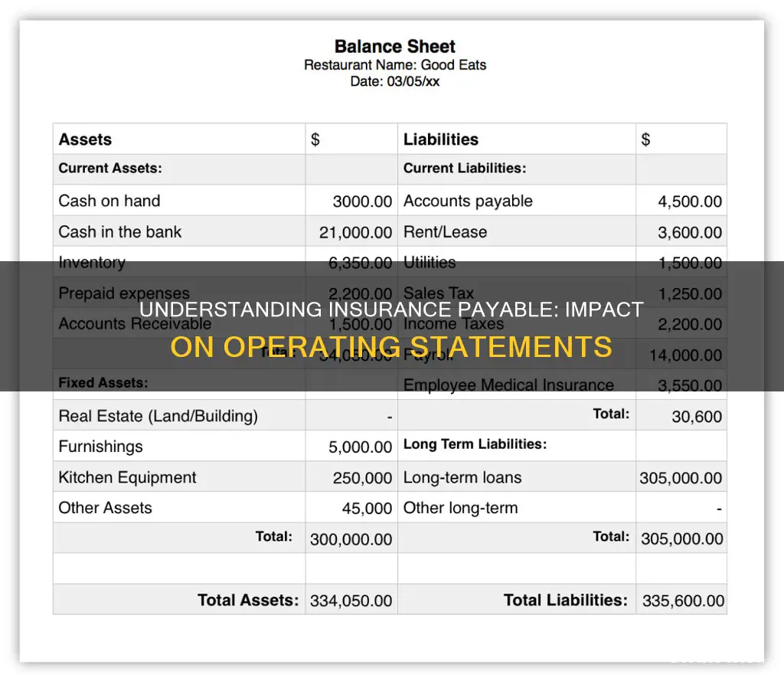Viewport: 784px width, 681px height.
Task: Click the 'Date: 03/05/xx' line
Action: [x=394, y=81]
